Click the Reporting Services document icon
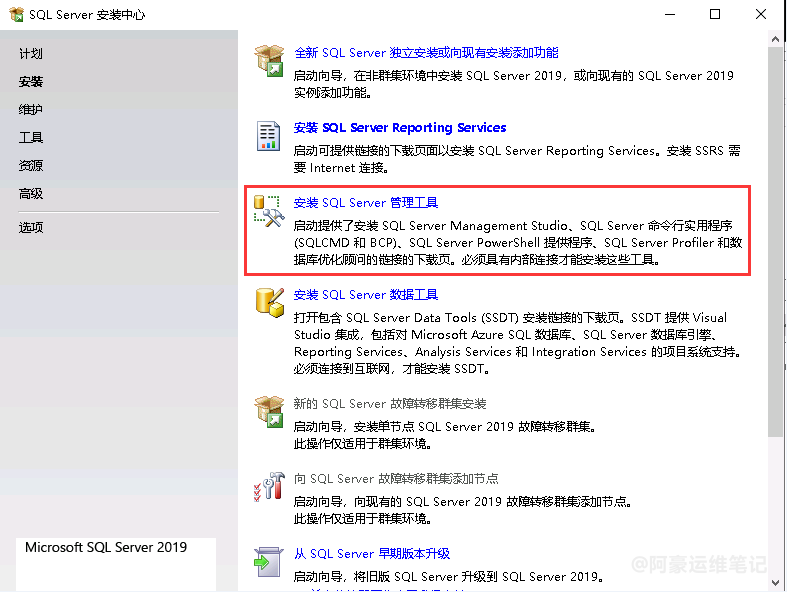Viewport: 787px width, 592px height. click(269, 136)
